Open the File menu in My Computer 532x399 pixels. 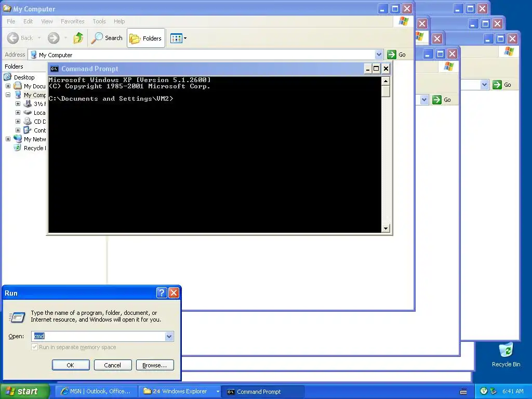tap(11, 21)
